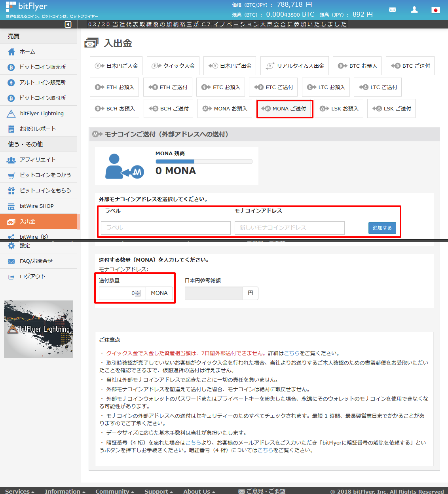Select the 日本円ご入金 tab
This screenshot has height=494, width=448.
pyautogui.click(x=116, y=66)
